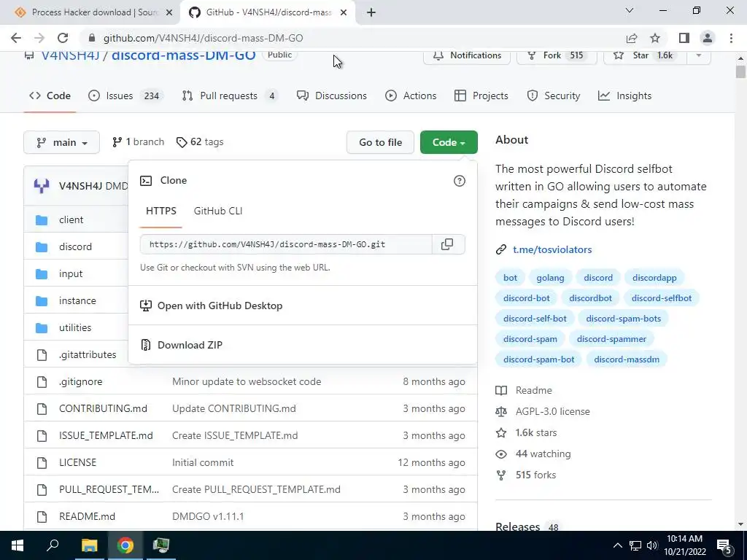Open the 62 tags link
747x560 pixels.
(200, 142)
